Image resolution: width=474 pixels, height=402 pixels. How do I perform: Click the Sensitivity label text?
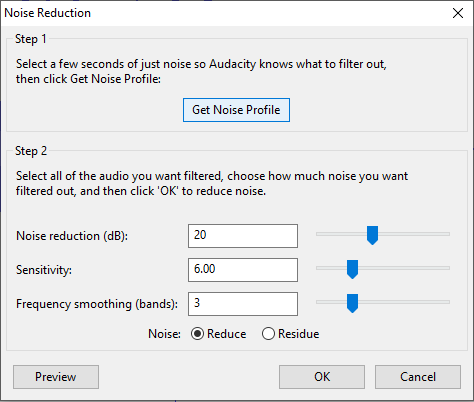click(x=44, y=270)
